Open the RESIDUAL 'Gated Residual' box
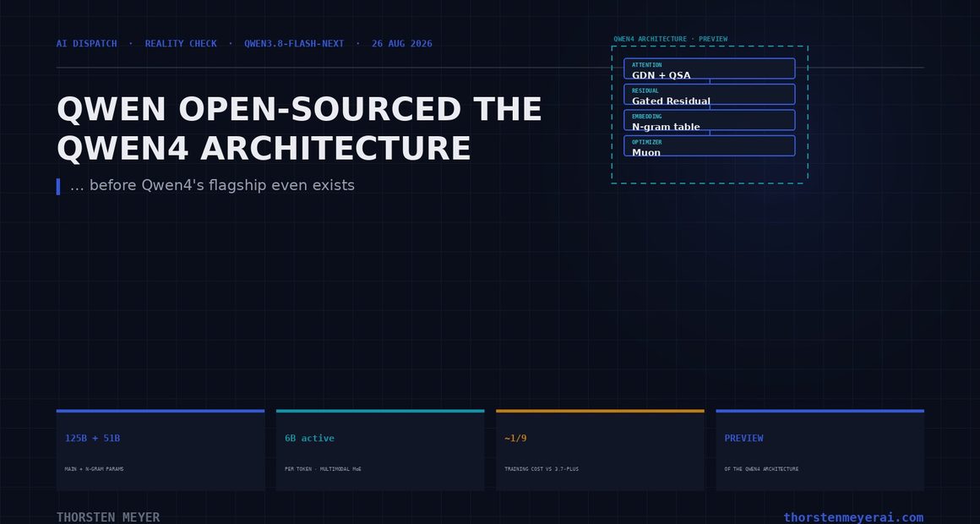The height and width of the screenshot is (524, 980). (x=710, y=95)
